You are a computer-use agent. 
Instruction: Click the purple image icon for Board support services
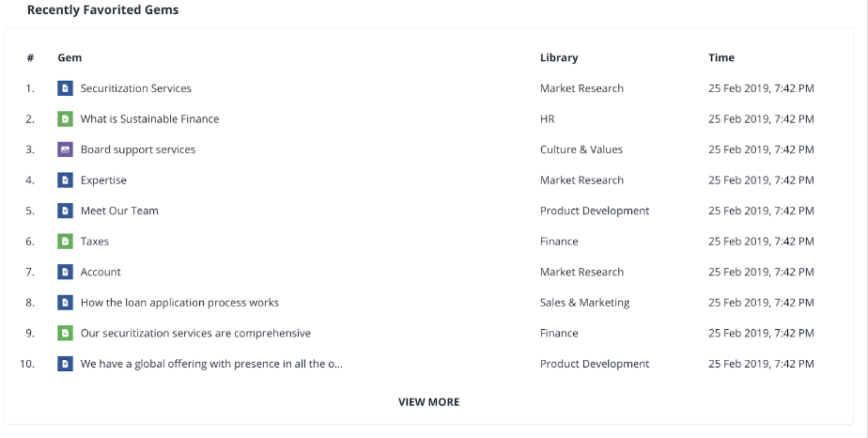[x=66, y=149]
